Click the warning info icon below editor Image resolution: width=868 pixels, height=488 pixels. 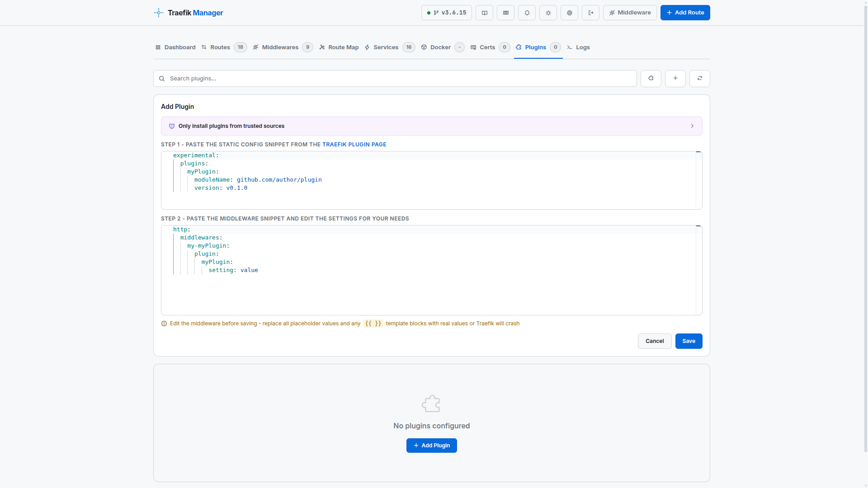coord(164,324)
